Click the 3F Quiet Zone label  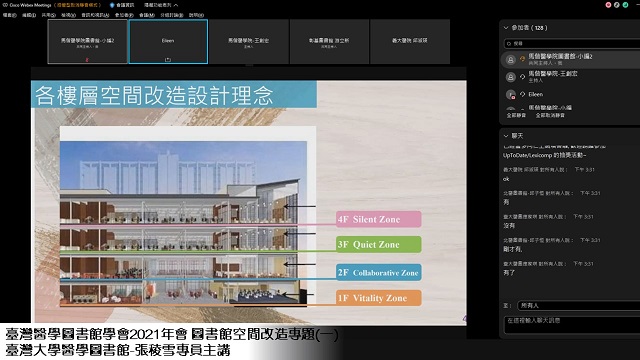coord(379,244)
